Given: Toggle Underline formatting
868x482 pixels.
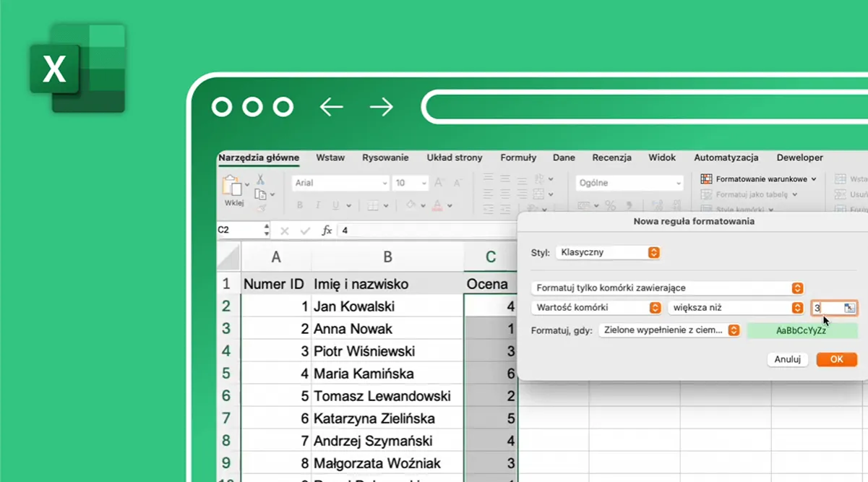Looking at the screenshot, I should coord(335,206).
